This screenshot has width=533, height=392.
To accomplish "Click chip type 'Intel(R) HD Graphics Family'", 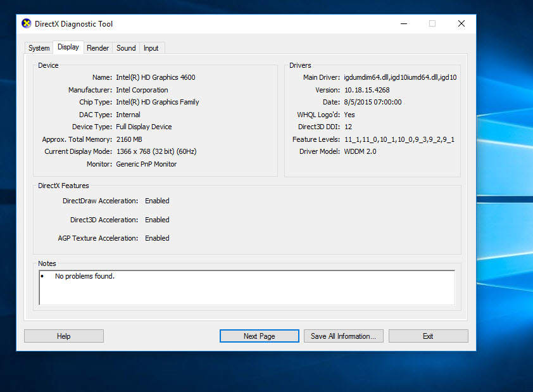I will 158,102.
